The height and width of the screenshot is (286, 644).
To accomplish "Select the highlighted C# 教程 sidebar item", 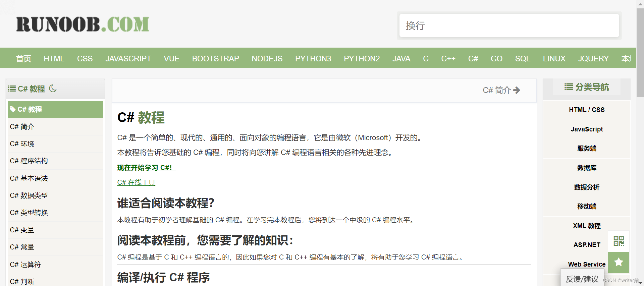I will pos(55,109).
